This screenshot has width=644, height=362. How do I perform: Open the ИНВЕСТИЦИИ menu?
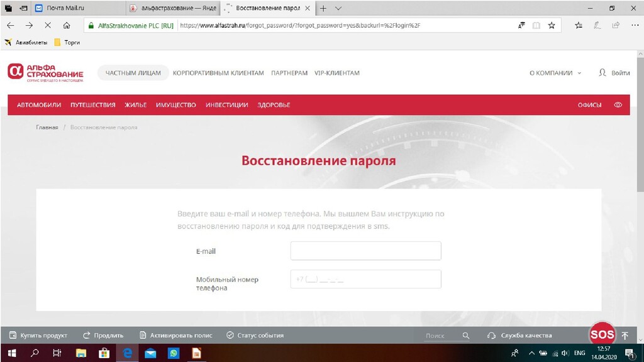(226, 105)
